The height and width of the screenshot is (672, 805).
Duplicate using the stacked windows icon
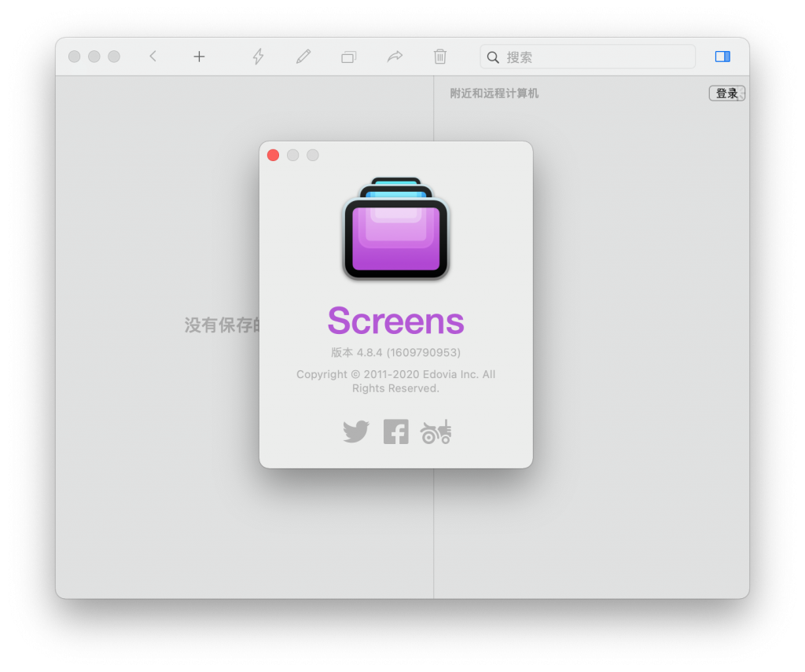point(348,57)
